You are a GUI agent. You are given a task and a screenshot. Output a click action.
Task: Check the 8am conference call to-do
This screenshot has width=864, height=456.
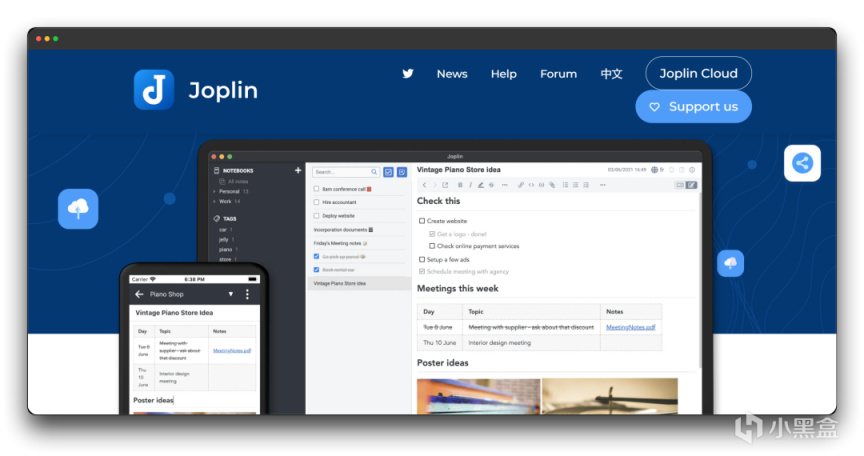pos(316,189)
